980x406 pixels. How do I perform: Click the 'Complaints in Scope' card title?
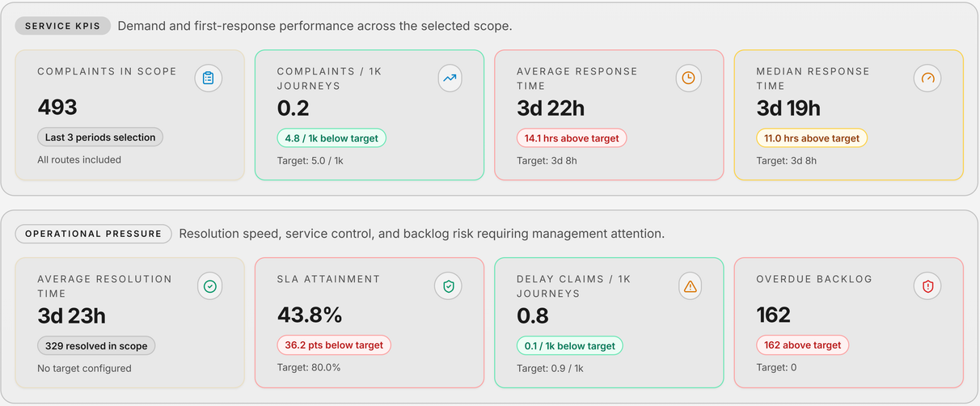click(107, 71)
